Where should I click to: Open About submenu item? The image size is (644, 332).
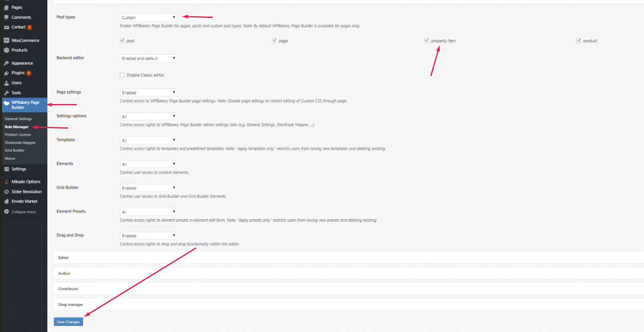coord(10,159)
